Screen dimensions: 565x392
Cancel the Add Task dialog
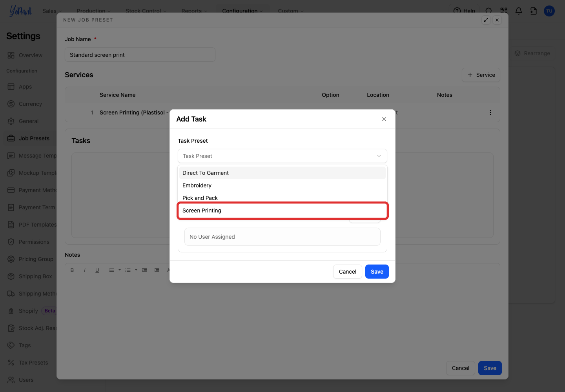348,272
